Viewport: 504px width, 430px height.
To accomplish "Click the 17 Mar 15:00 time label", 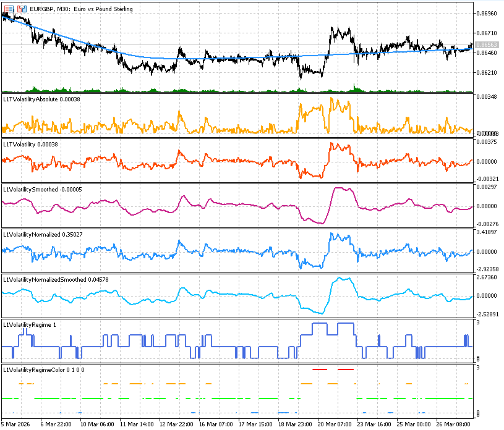I will click(255, 424).
